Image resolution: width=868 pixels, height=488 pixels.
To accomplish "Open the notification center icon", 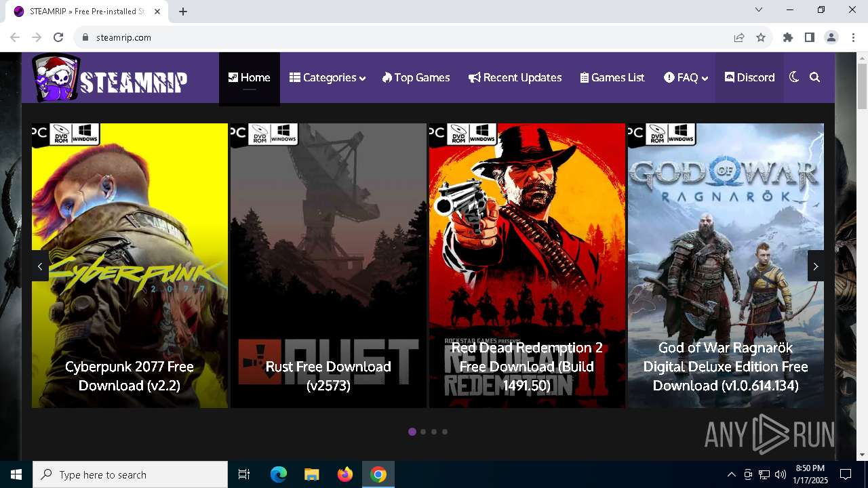I will click(846, 474).
